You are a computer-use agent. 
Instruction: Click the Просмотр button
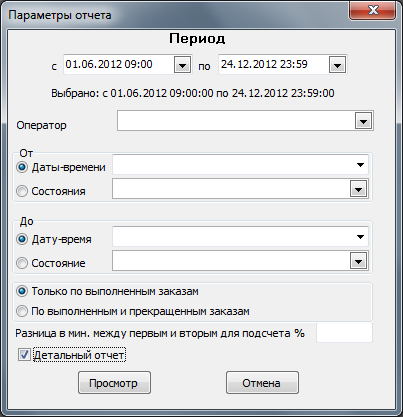pyautogui.click(x=114, y=383)
